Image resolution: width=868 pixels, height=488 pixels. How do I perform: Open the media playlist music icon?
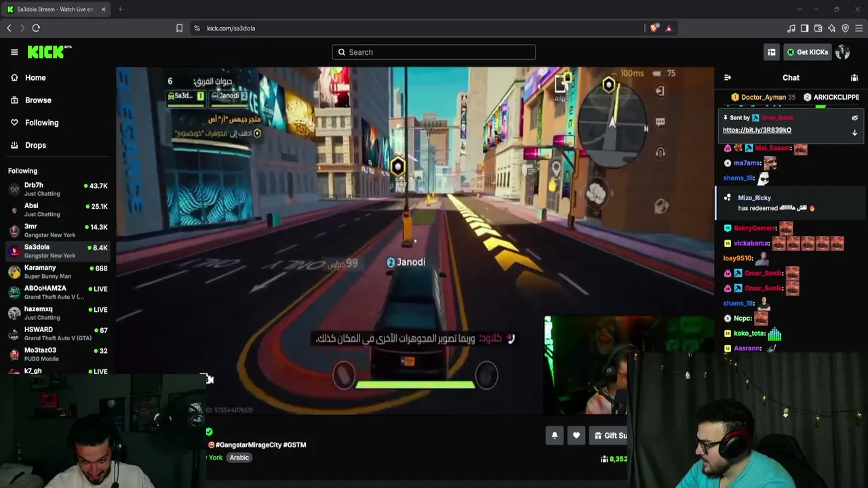[791, 28]
